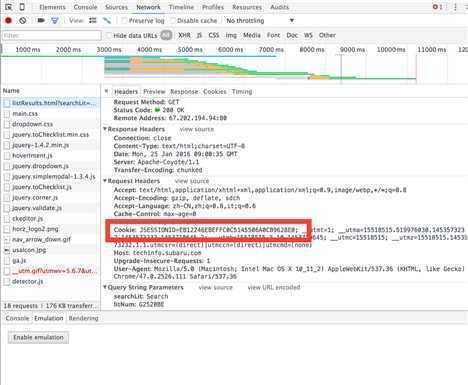Click the camera capture screenshots icon

coord(41,21)
